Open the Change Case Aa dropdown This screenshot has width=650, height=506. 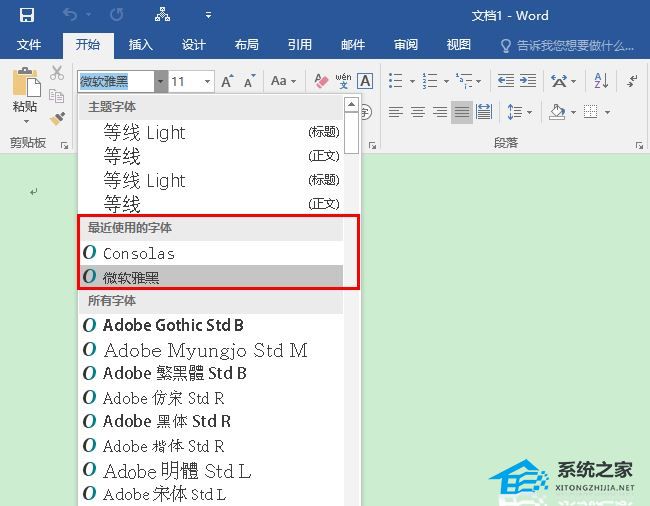tap(283, 81)
